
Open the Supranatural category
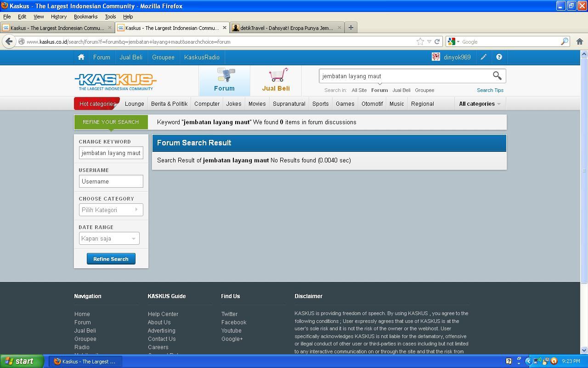click(x=289, y=103)
